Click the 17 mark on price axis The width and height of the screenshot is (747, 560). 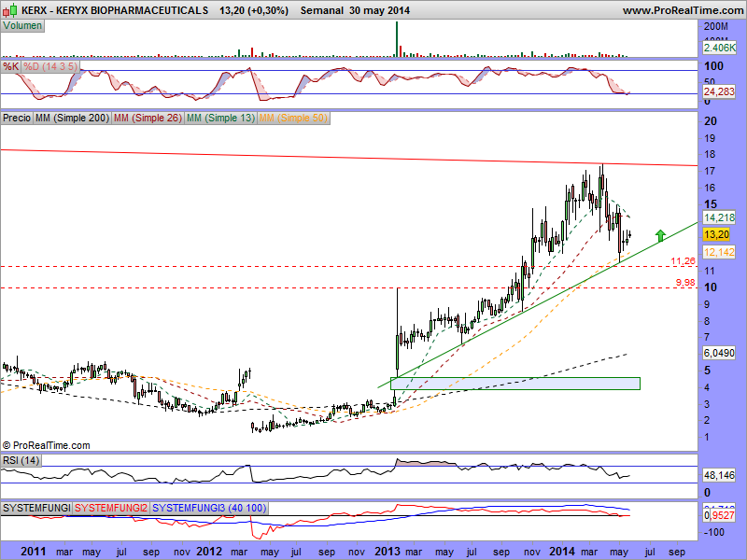click(710, 171)
